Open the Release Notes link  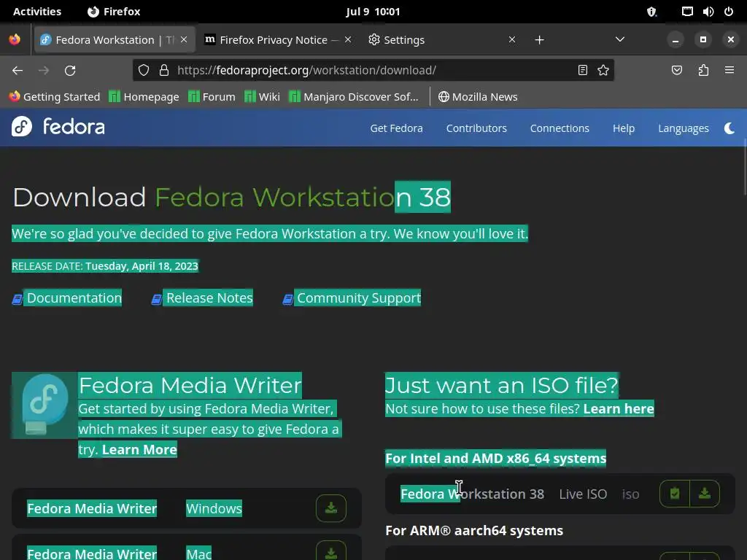click(209, 298)
